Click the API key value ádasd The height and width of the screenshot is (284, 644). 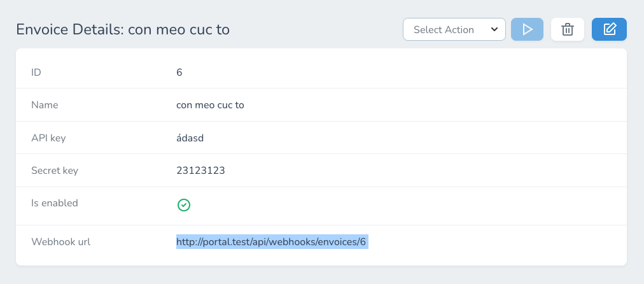tap(190, 138)
